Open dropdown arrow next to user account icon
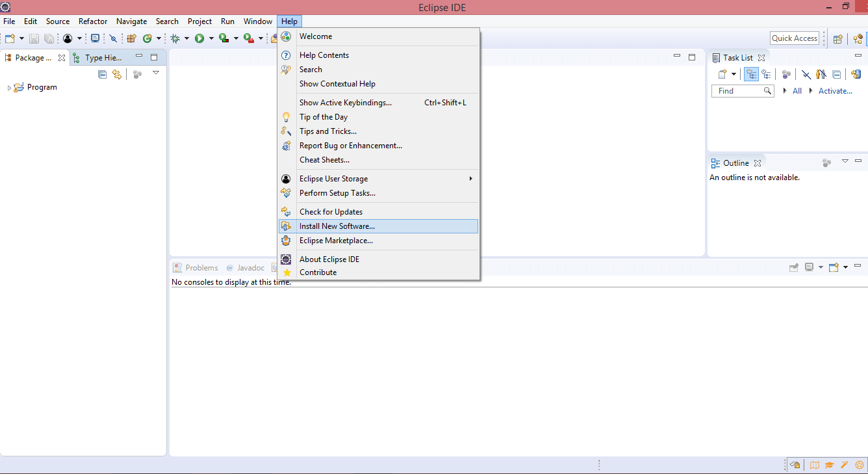 [x=80, y=38]
